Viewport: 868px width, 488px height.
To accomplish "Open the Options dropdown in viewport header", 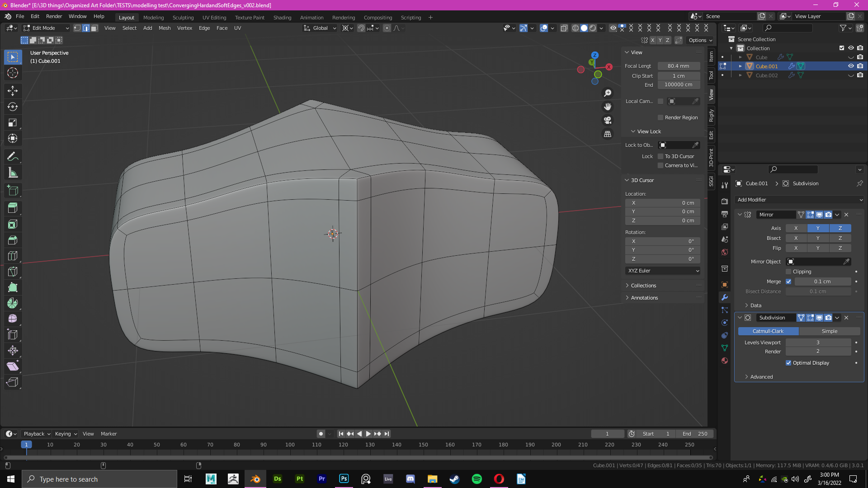I will [x=700, y=40].
